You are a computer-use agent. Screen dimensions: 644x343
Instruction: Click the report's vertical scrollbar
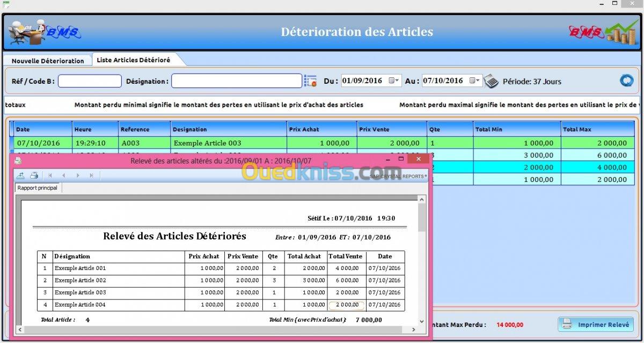[x=422, y=258]
